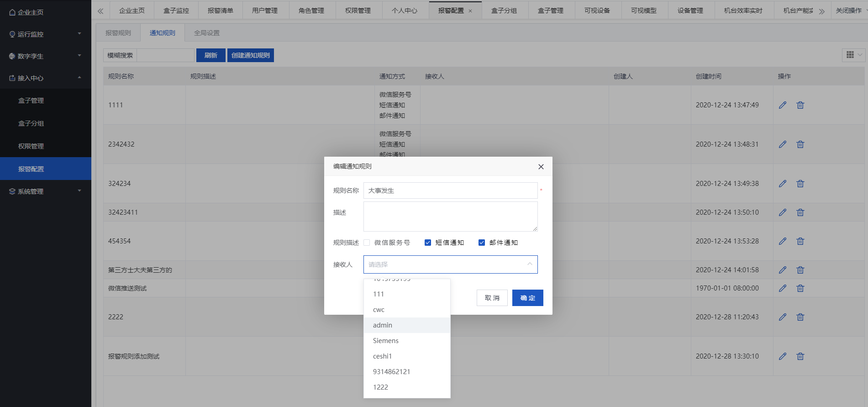
Task: Click the 确定 button
Action: point(528,298)
